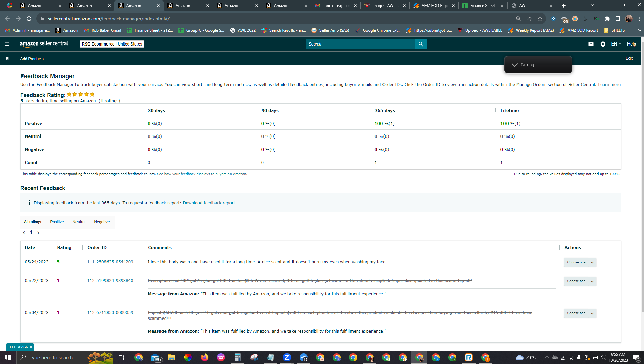Open the RSG Ecommerce marketplace switcher
This screenshot has height=364, width=644.
click(x=112, y=44)
